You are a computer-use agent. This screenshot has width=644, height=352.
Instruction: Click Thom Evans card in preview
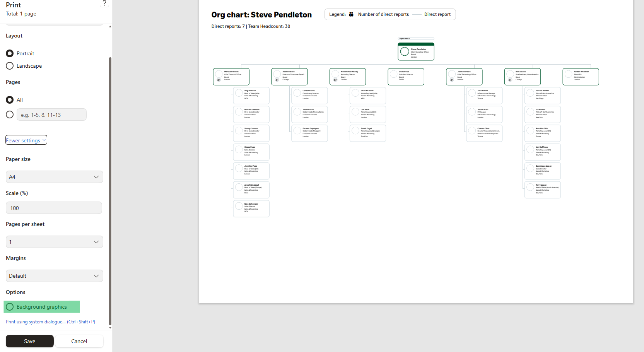[x=309, y=114]
